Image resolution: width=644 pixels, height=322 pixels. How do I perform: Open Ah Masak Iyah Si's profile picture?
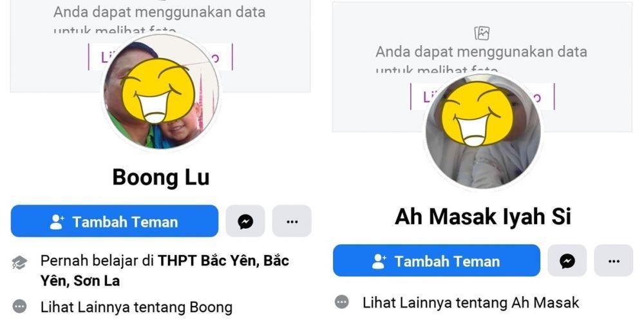(483, 131)
